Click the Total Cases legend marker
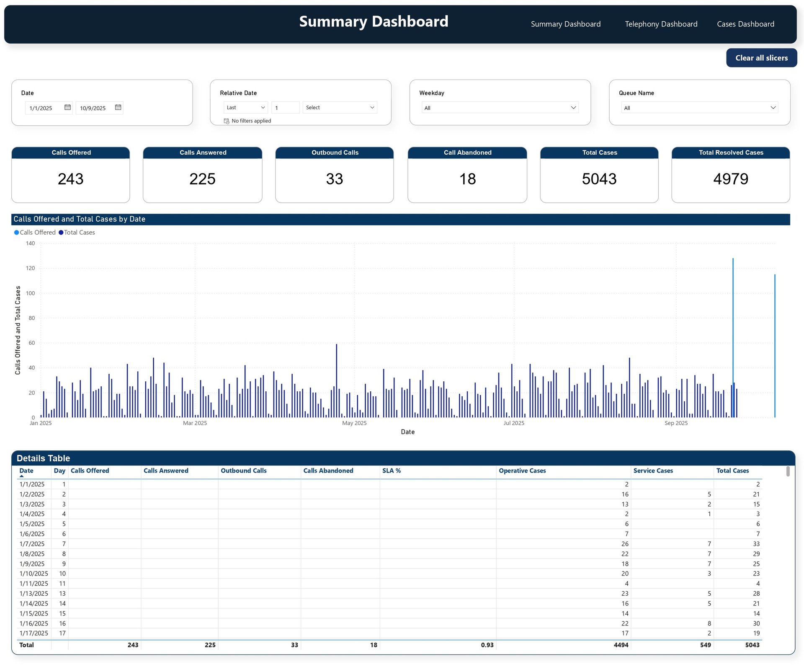 pos(61,233)
